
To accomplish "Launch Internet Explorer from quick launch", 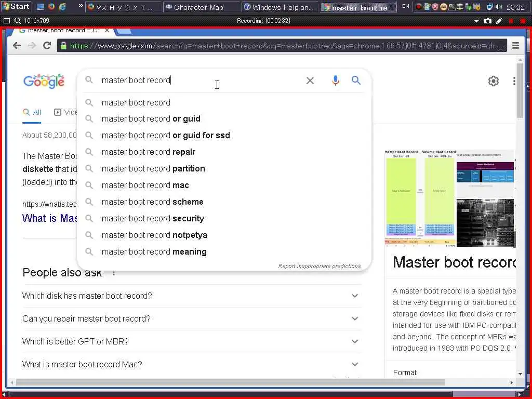I will pyautogui.click(x=62, y=6).
